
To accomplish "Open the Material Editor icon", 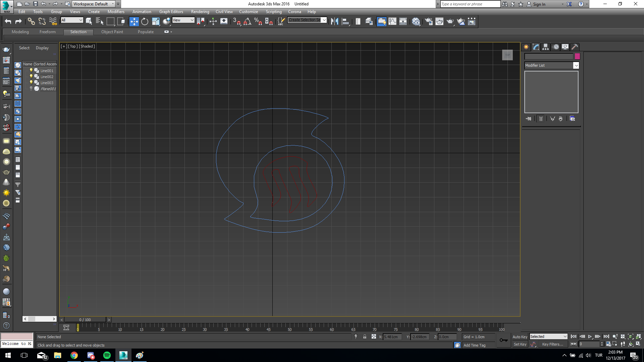I will tap(416, 21).
